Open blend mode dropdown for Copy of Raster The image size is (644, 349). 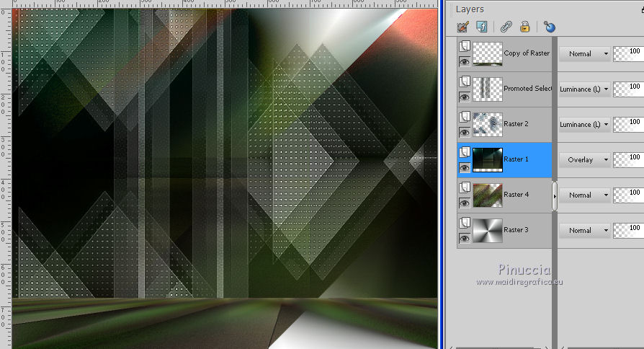(x=584, y=54)
